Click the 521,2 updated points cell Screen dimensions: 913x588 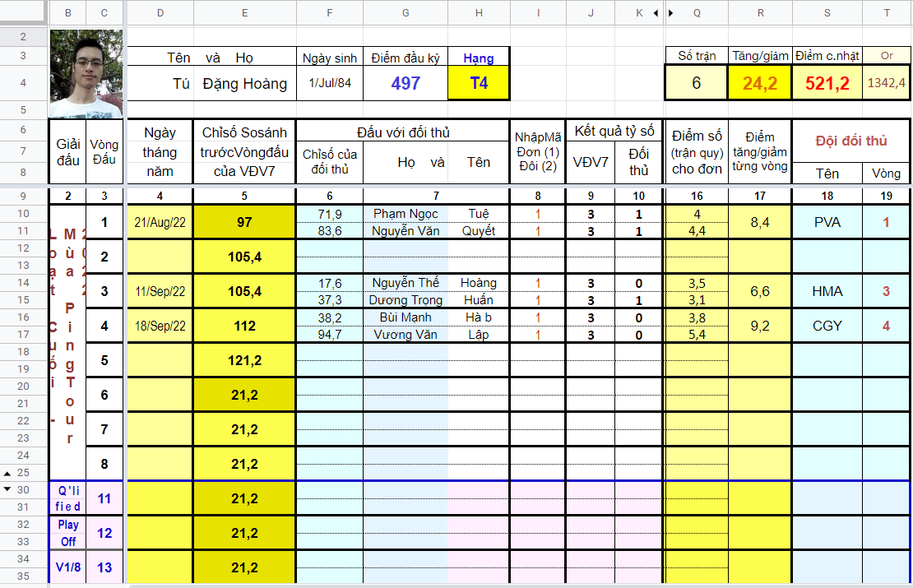(827, 83)
